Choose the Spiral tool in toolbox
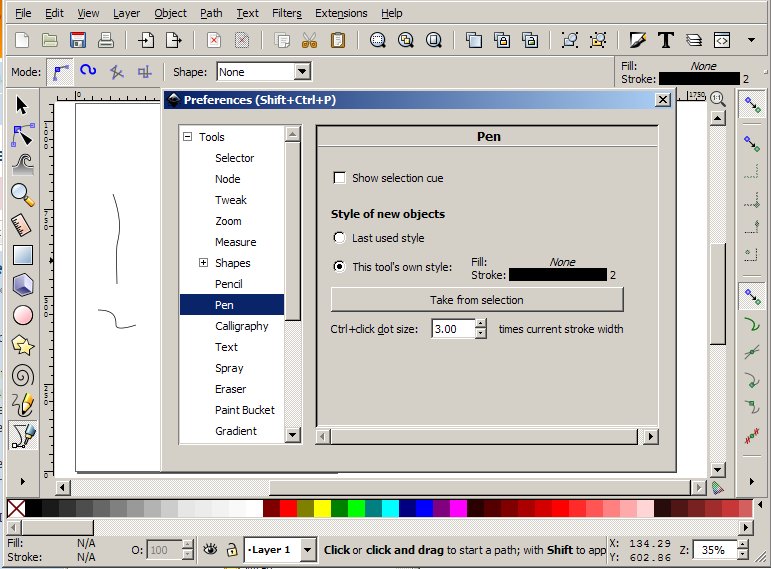The height and width of the screenshot is (569, 771). (22, 375)
